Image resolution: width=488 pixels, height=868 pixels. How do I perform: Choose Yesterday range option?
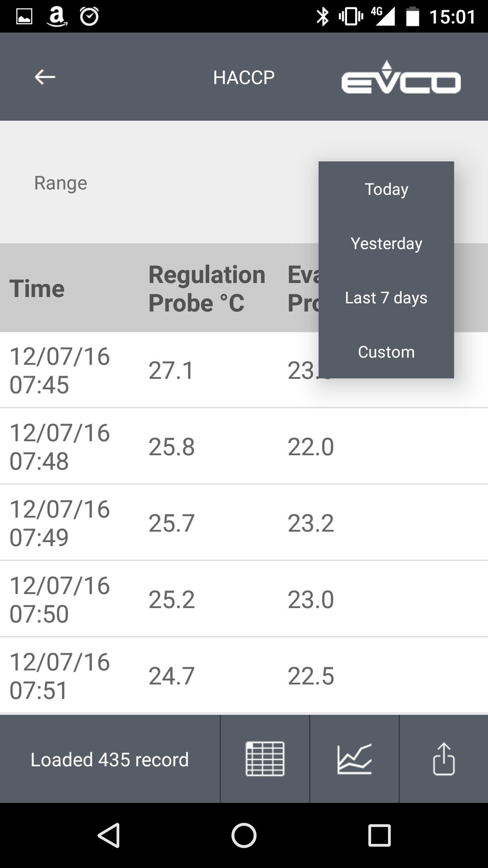(386, 243)
